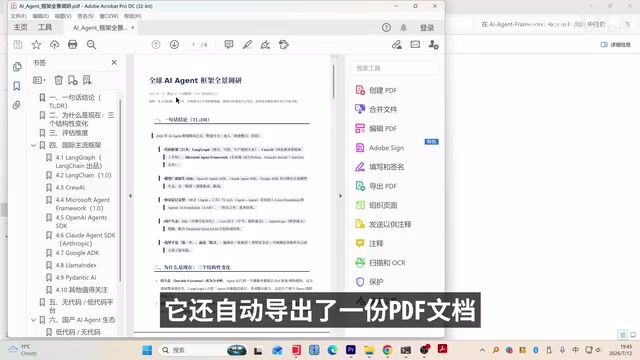Open the 扫描和 OCR tool
Viewport: 640px width, 360px height.
(x=380, y=263)
